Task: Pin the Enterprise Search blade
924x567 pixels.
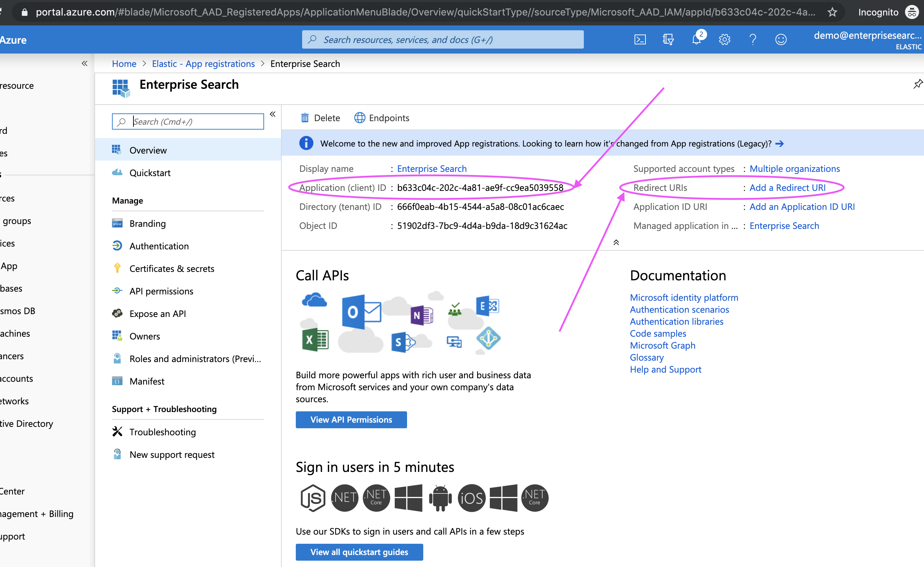Action: tap(918, 84)
